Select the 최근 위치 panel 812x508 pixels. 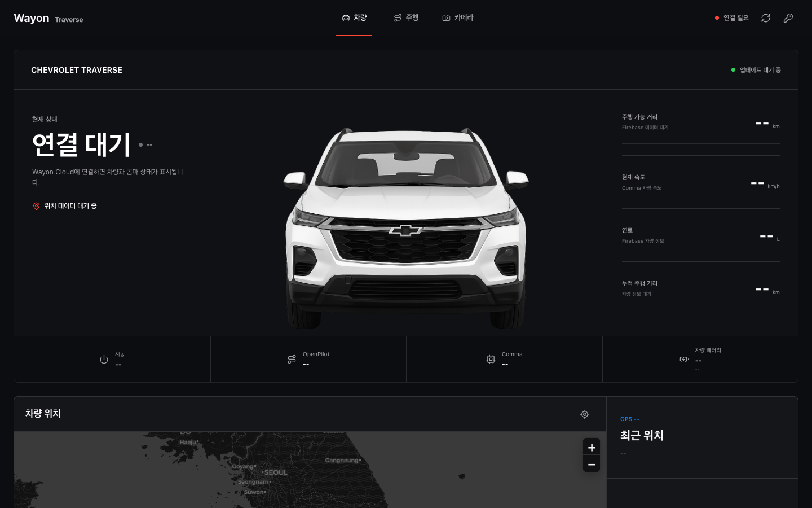click(702, 437)
